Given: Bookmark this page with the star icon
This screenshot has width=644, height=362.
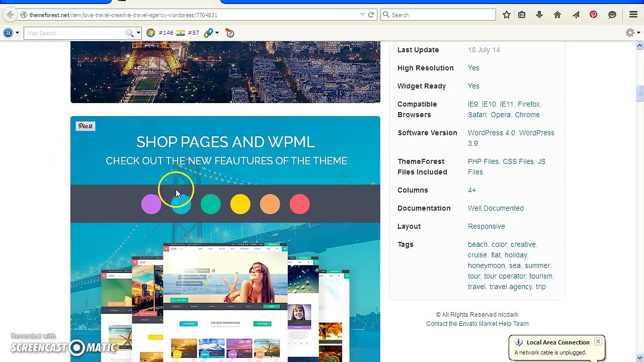Looking at the screenshot, I should tap(507, 15).
